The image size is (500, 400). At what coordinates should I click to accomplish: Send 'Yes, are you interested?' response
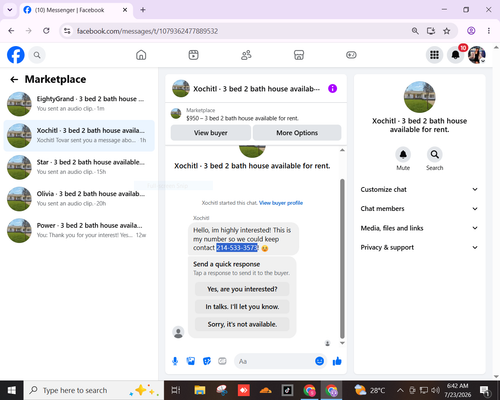tap(242, 289)
